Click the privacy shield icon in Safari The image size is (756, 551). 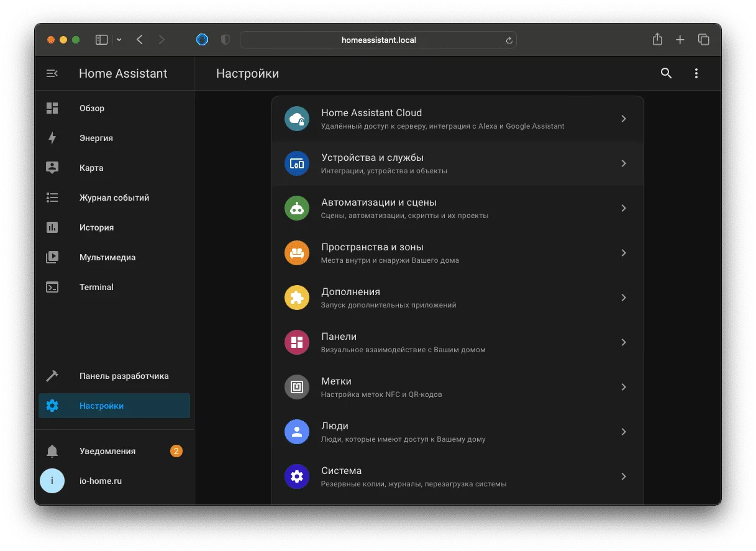point(225,40)
